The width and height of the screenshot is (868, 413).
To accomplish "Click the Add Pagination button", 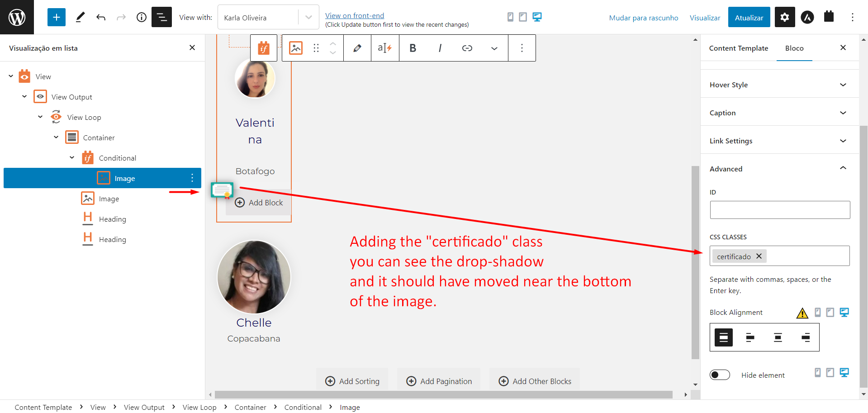I will point(439,381).
